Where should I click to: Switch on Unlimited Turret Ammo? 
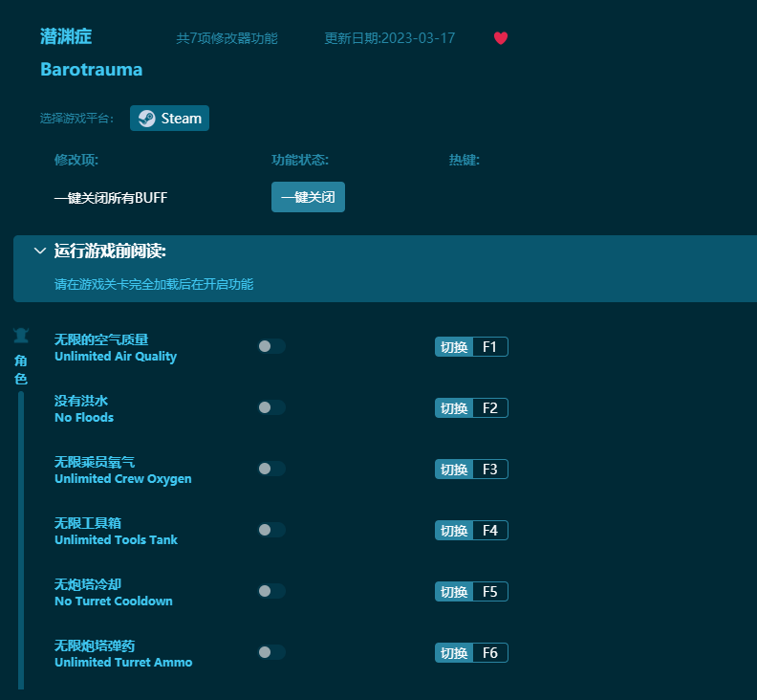coord(271,652)
